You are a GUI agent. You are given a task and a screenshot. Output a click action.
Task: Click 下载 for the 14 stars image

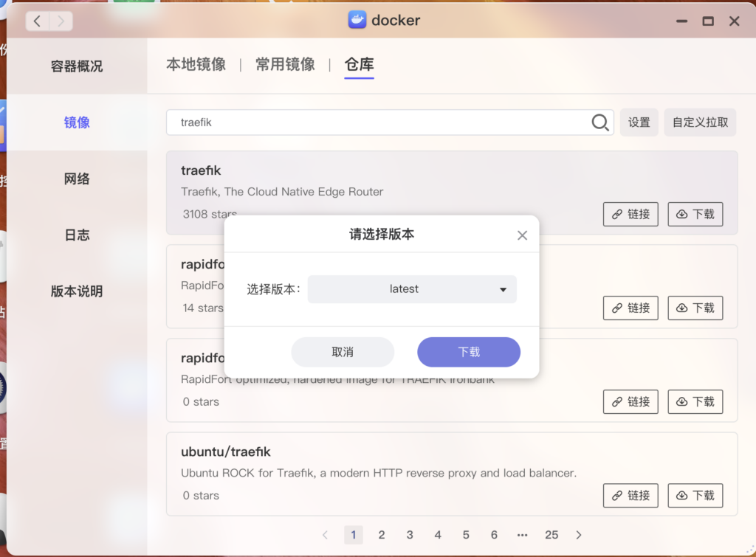[695, 308]
